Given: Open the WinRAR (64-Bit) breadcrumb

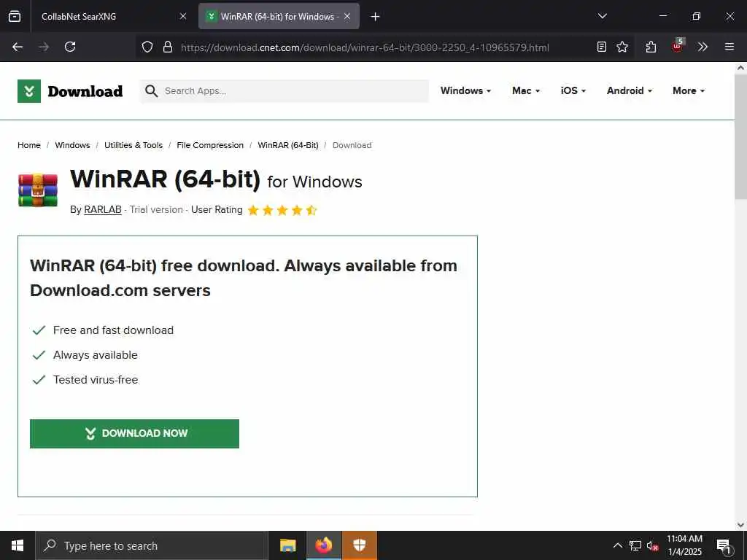Looking at the screenshot, I should (288, 145).
